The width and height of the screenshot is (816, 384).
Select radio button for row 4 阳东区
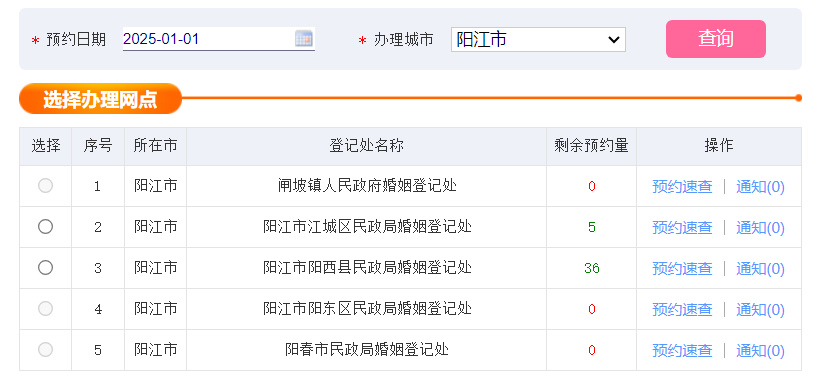[x=46, y=309]
